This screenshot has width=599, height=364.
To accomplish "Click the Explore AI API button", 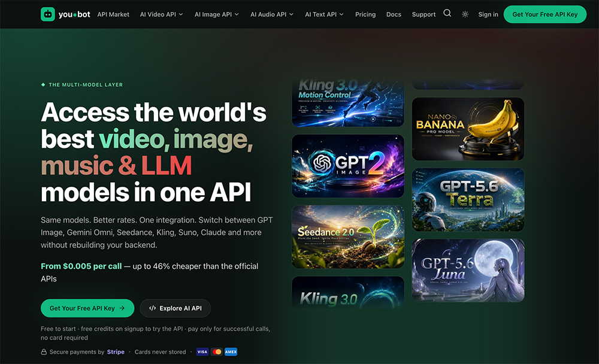I will pos(176,308).
